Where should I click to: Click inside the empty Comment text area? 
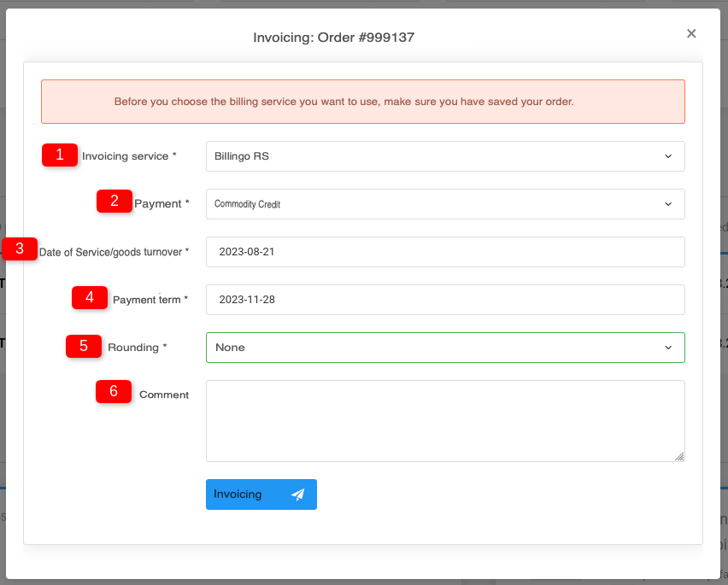pos(444,419)
